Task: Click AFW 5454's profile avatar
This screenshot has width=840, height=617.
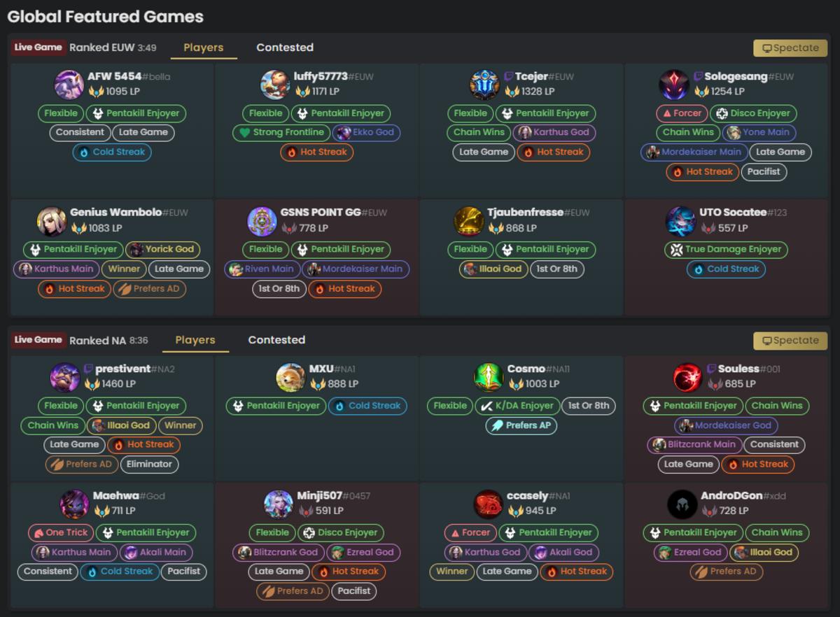Action: click(69, 84)
